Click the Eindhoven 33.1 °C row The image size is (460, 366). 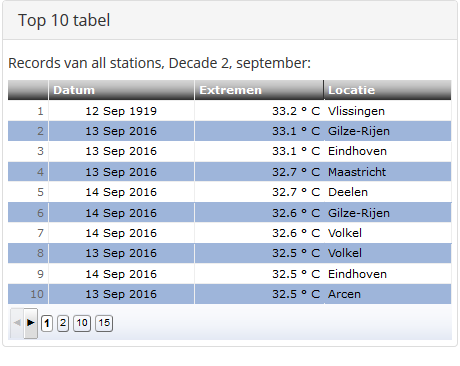pos(230,151)
